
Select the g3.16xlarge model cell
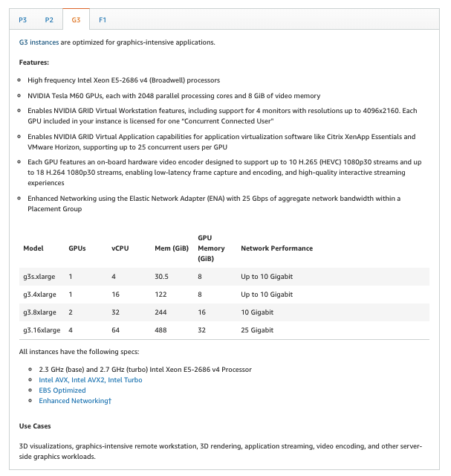point(42,330)
